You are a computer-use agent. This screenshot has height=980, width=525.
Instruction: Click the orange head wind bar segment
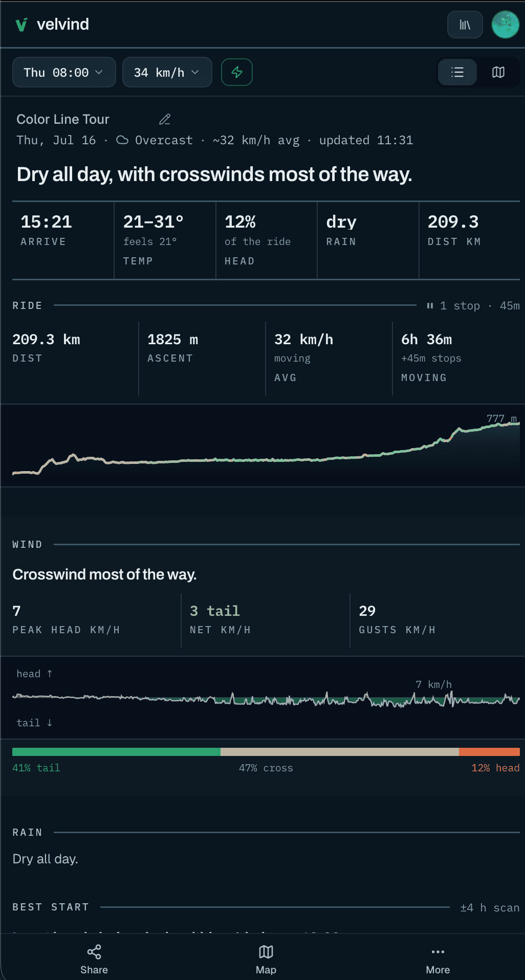point(489,752)
